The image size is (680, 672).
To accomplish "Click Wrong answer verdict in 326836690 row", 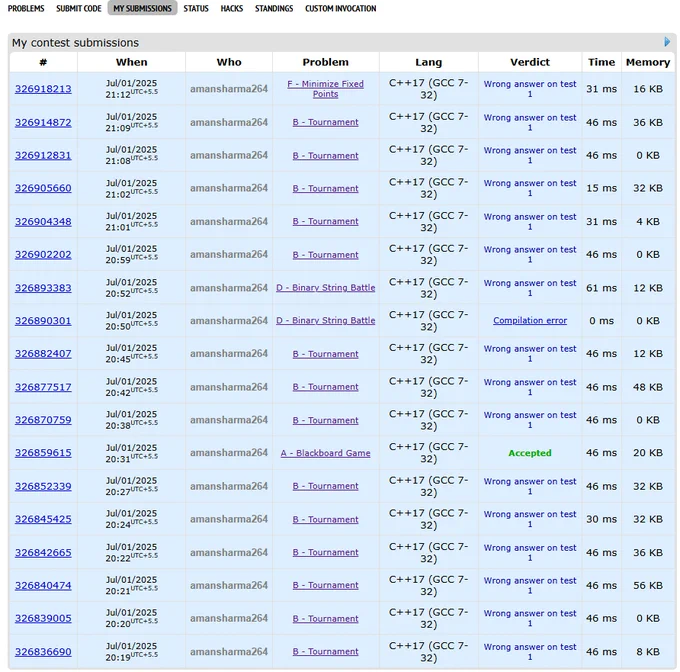I will (x=530, y=652).
